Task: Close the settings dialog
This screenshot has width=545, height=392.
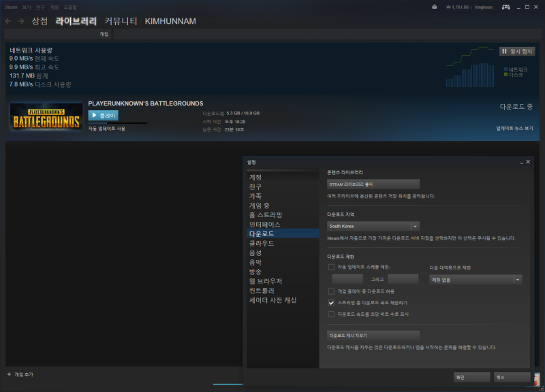Action: 528,162
